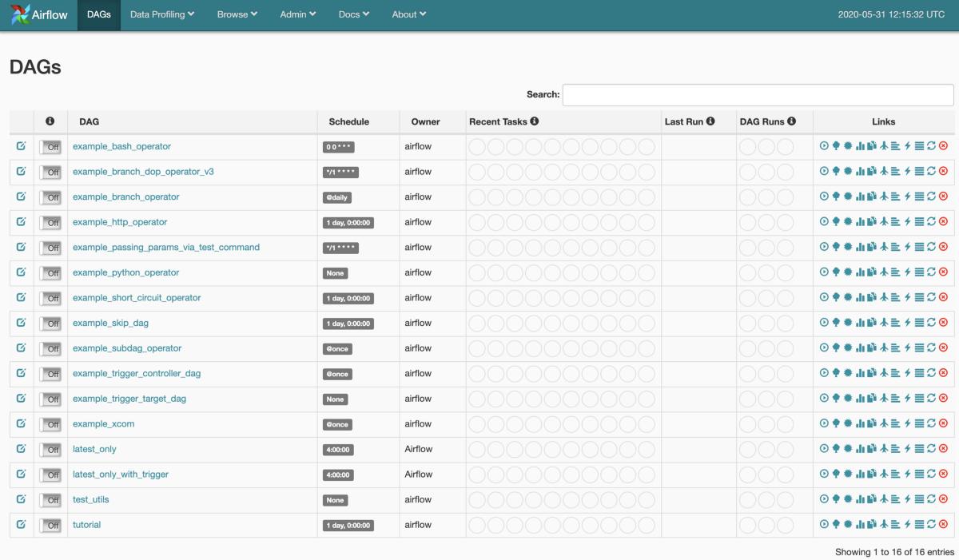Toggle example_bash_operator from Off to On
The image size is (959, 560).
coord(50,147)
